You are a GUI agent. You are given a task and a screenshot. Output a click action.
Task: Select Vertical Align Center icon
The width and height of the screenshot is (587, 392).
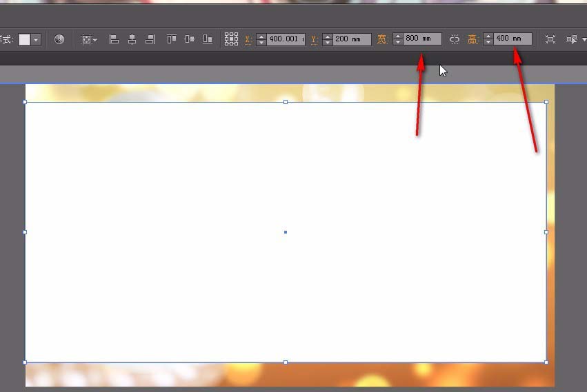coord(190,39)
